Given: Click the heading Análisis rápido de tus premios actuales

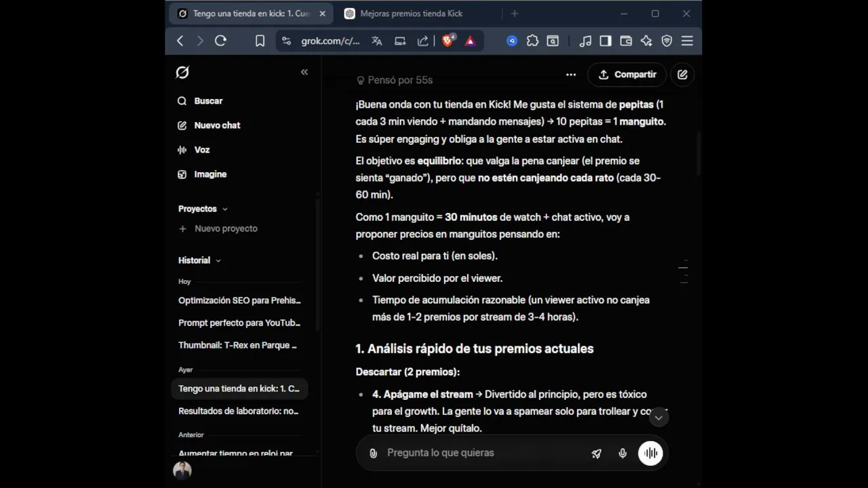Looking at the screenshot, I should pos(475,348).
